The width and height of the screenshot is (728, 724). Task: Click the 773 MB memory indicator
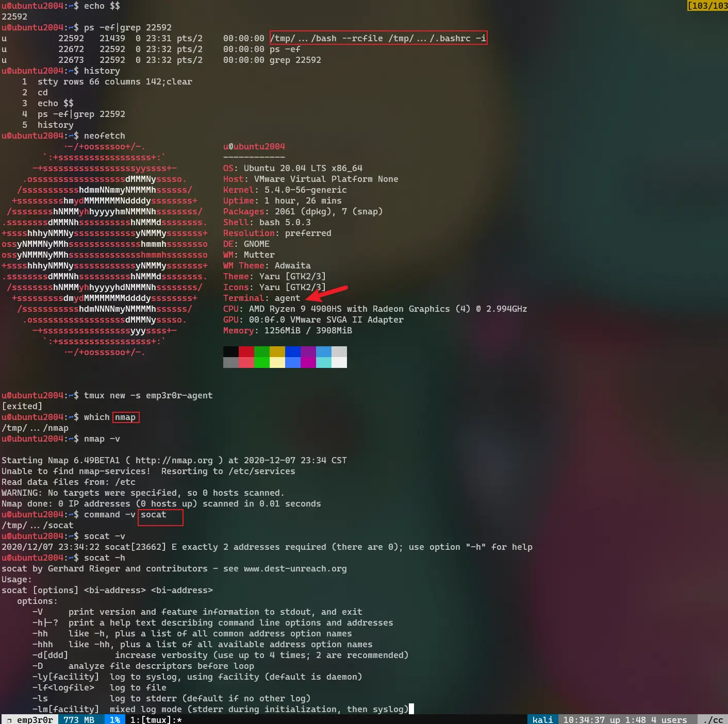coord(79,719)
